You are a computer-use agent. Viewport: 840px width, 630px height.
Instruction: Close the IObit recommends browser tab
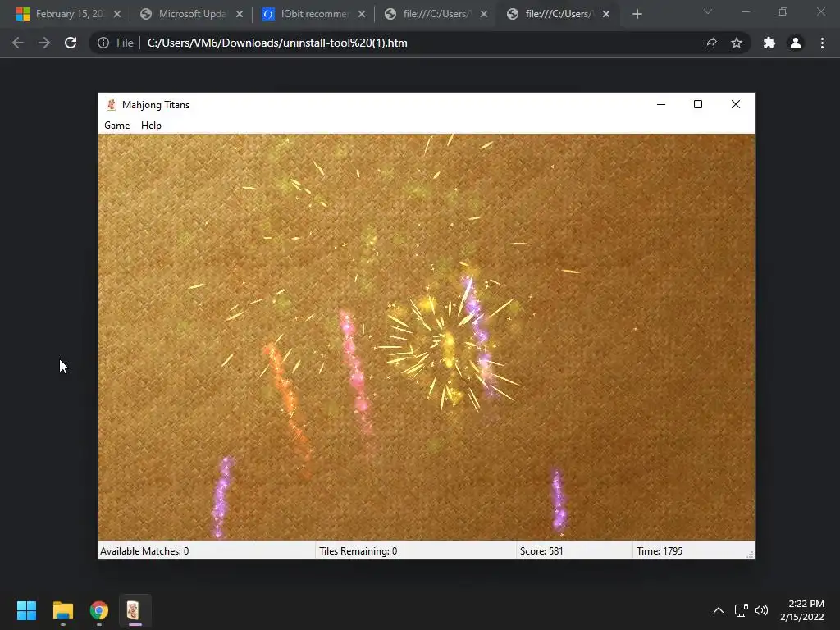click(x=362, y=14)
